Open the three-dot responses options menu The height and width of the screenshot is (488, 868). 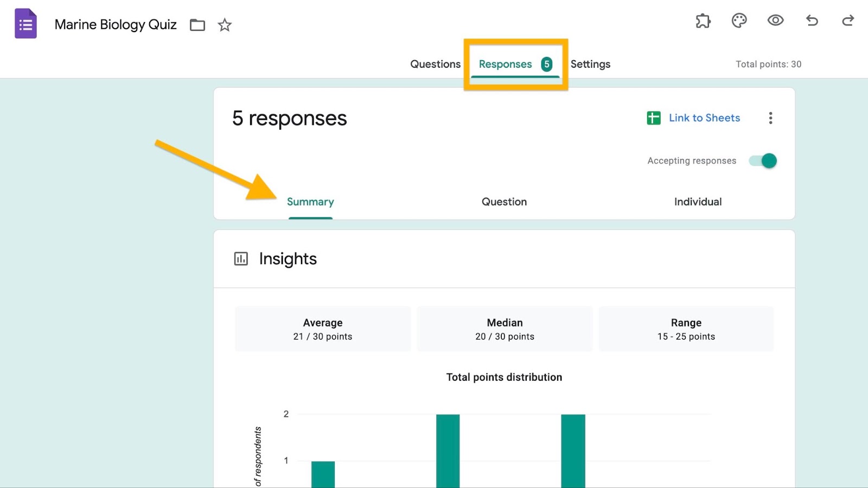[770, 118]
